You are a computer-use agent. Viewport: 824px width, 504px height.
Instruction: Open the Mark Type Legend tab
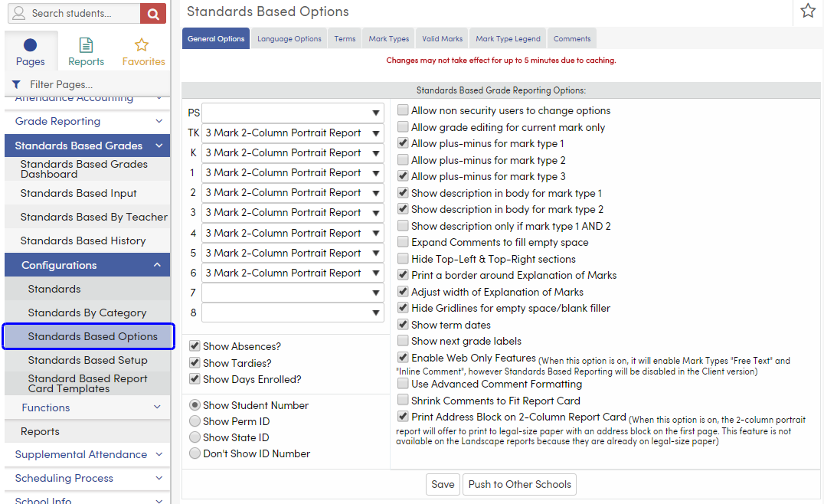pyautogui.click(x=508, y=37)
